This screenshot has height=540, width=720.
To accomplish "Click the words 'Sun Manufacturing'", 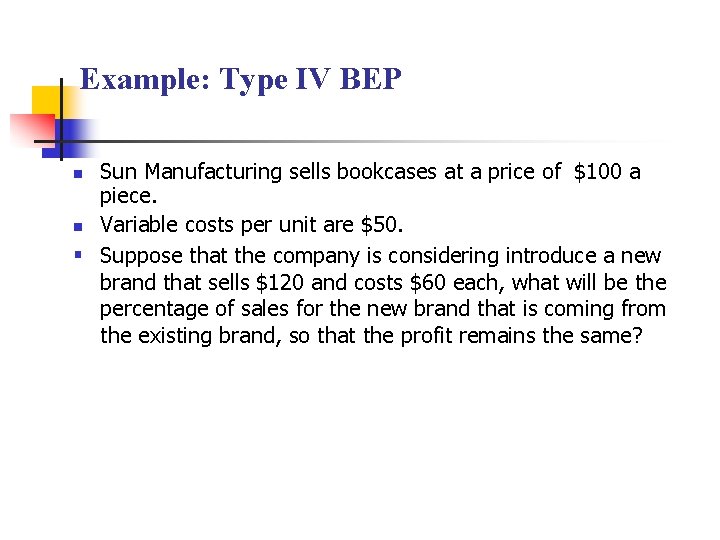I will (190, 172).
